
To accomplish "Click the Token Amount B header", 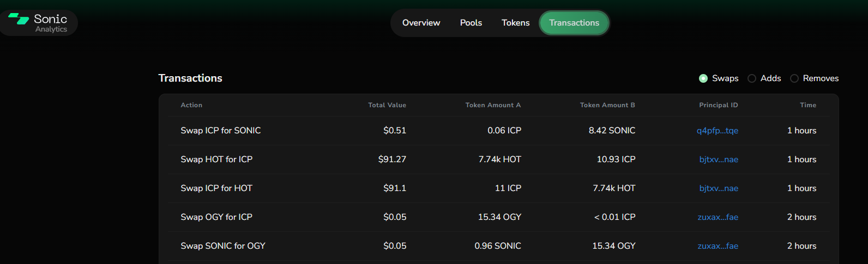I will (607, 105).
